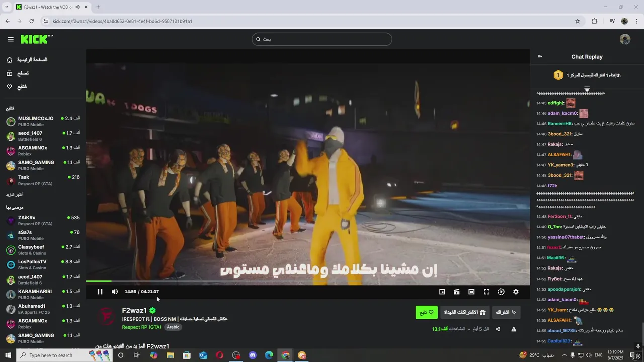
Task: Open gifted subscriptions button
Action: tap(464, 312)
